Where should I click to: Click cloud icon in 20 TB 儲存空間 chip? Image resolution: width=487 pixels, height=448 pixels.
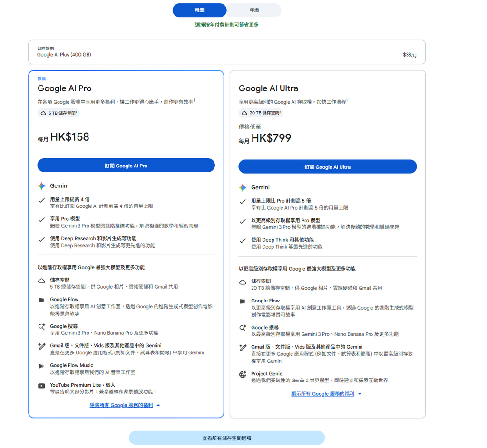[244, 113]
